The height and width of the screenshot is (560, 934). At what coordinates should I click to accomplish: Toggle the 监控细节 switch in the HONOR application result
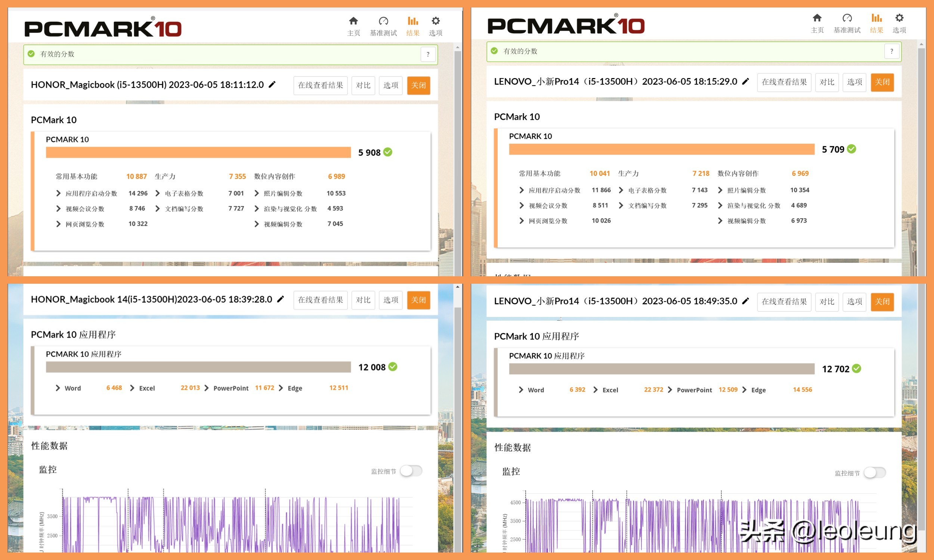tap(411, 471)
